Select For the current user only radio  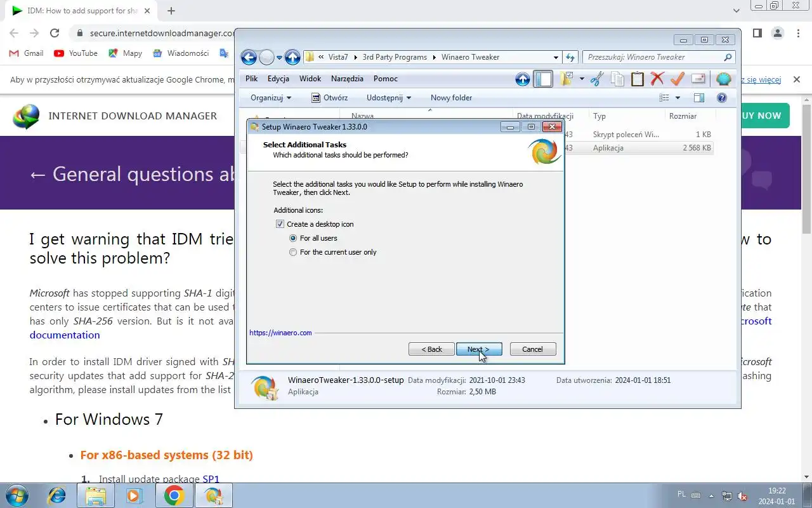(293, 252)
